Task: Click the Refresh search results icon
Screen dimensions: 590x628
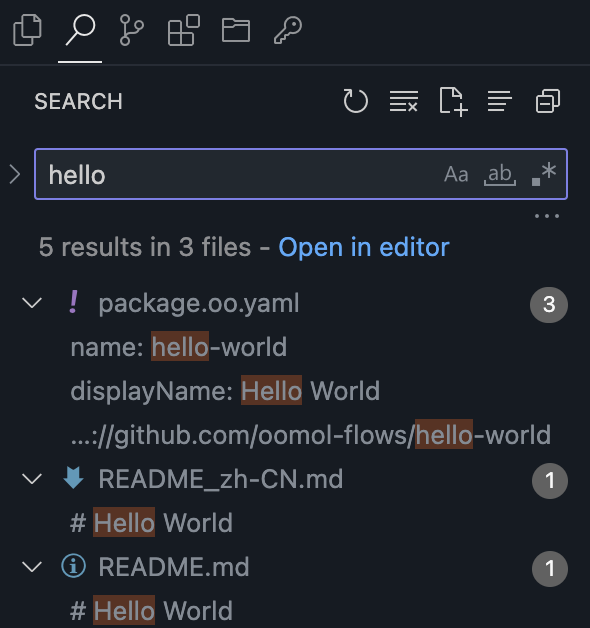Action: coord(355,101)
